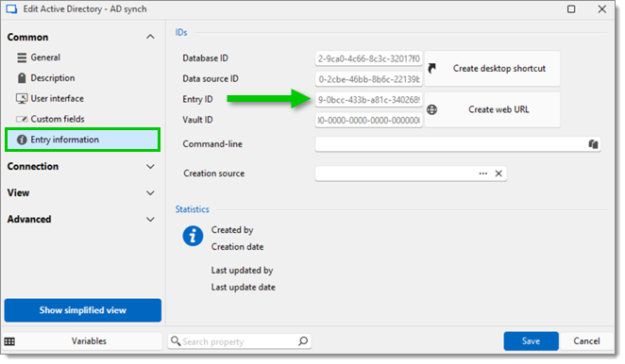Click the window title app icon

tap(11, 9)
